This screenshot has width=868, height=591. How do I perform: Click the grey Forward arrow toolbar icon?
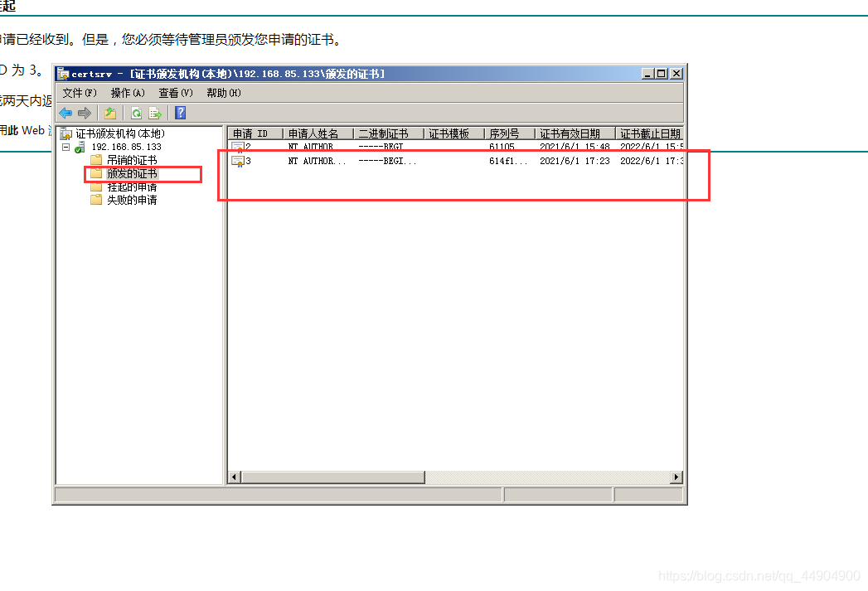point(84,114)
